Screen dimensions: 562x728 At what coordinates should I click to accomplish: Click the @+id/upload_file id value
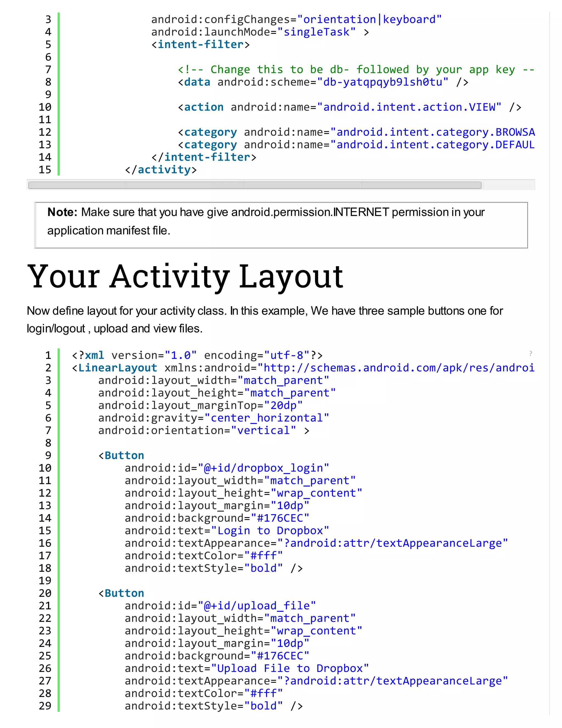tap(257, 605)
